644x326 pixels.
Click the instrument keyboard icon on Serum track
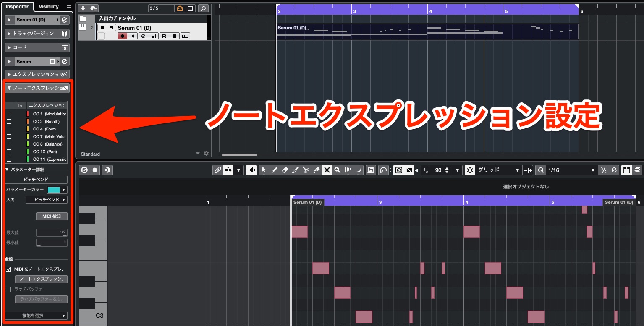pyautogui.click(x=82, y=27)
